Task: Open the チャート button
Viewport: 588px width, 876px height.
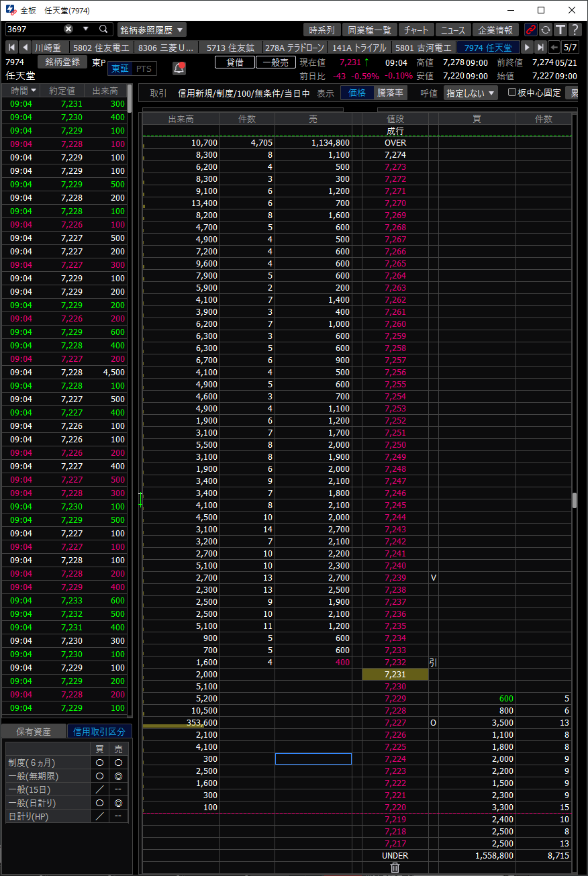Action: [x=416, y=30]
